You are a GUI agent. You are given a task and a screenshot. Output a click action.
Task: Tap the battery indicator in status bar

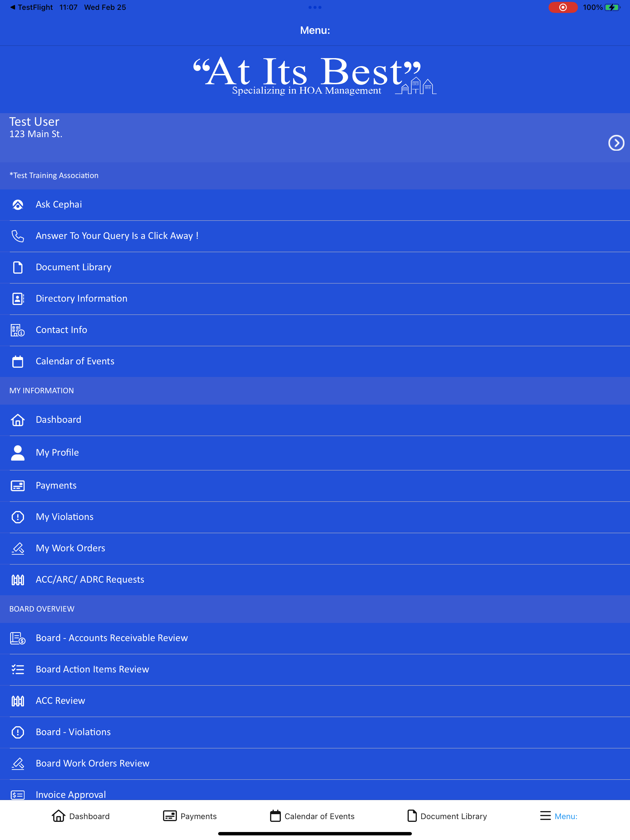612,7
